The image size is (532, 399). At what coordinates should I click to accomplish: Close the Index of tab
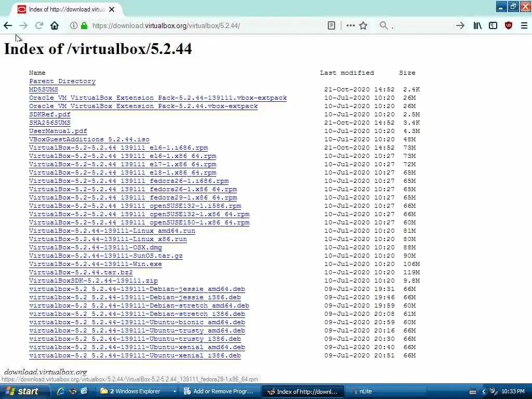[x=112, y=9]
